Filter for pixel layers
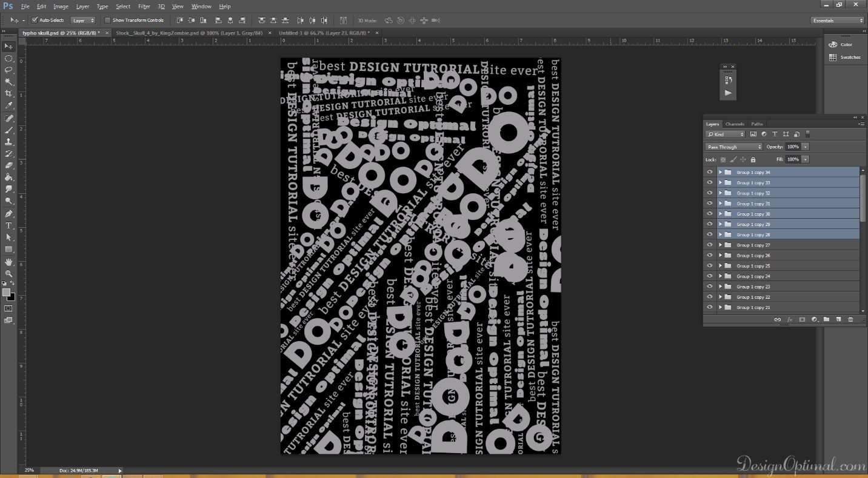This screenshot has height=478, width=868. tap(753, 134)
